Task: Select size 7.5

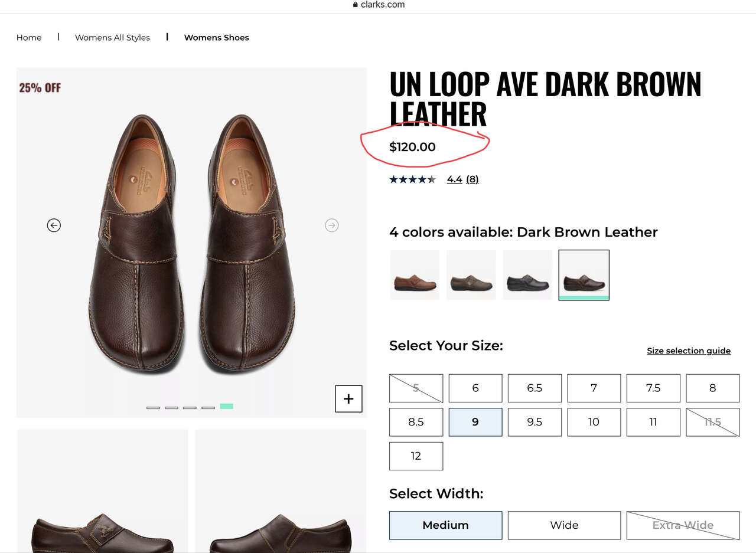Action: point(653,388)
